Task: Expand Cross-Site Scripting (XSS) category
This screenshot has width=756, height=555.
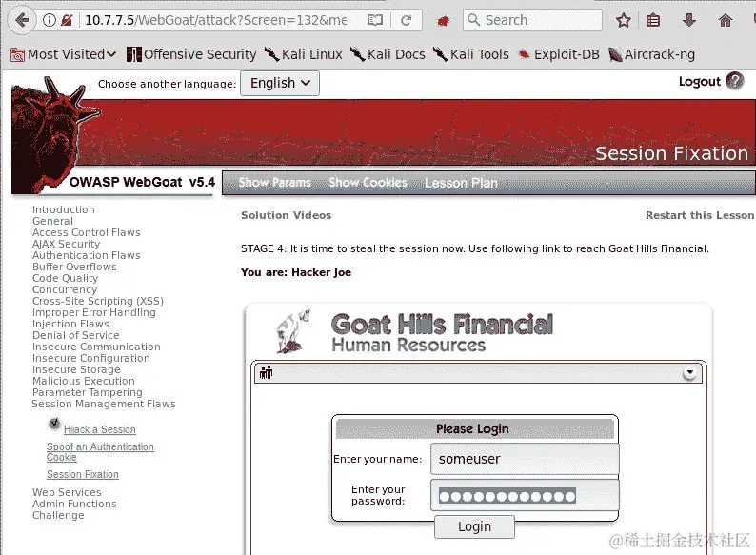Action: point(98,301)
